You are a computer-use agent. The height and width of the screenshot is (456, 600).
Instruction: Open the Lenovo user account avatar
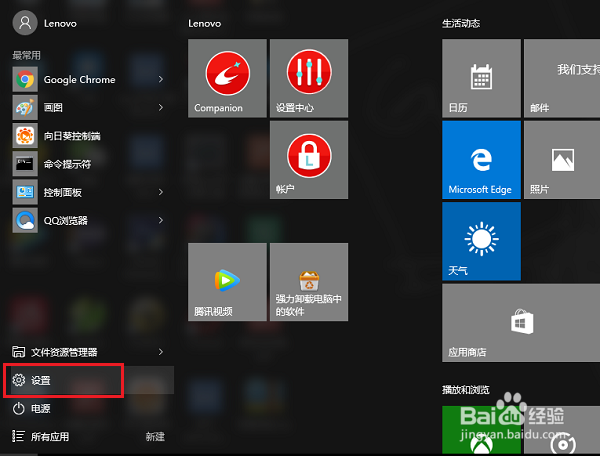(x=25, y=23)
